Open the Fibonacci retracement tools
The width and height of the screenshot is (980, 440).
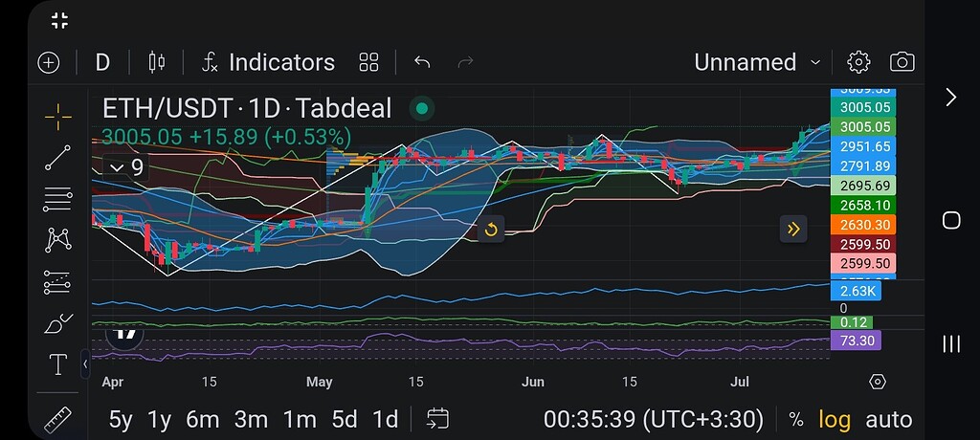tap(57, 200)
